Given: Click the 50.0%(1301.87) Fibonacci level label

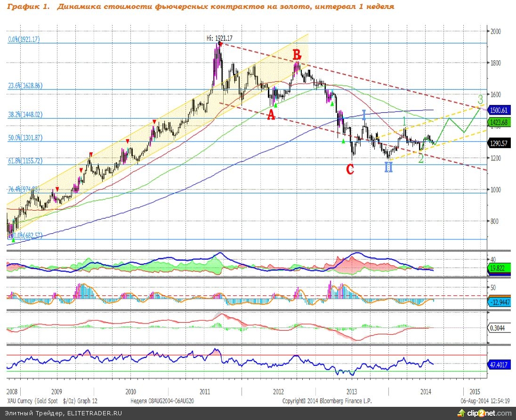Looking at the screenshot, I should point(25,138).
